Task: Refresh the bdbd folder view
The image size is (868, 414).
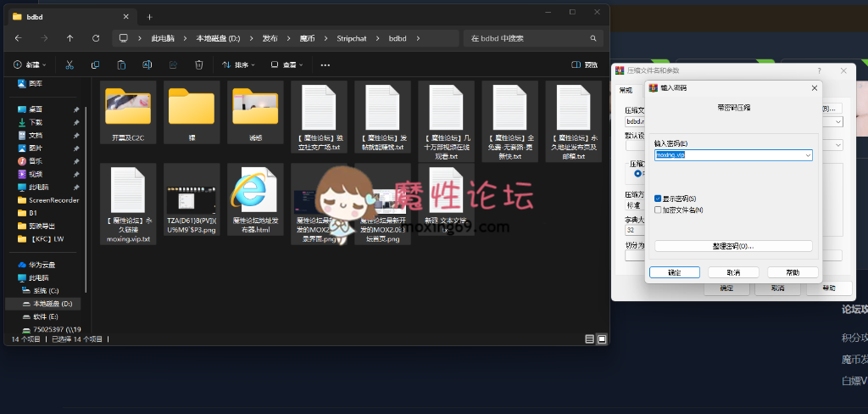Action: tap(96, 38)
